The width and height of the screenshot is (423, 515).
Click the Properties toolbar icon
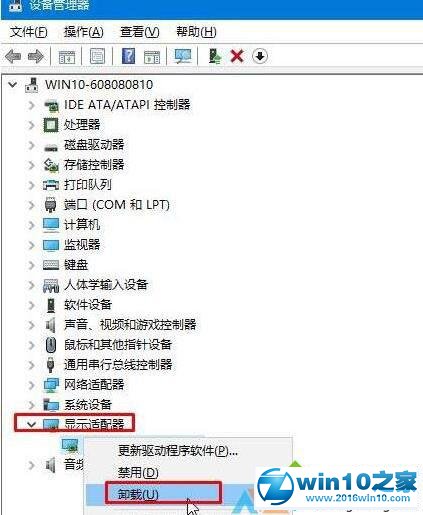click(97, 56)
